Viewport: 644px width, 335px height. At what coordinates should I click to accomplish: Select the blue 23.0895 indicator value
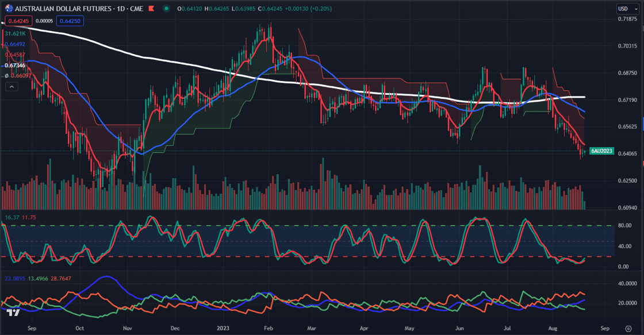pyautogui.click(x=15, y=278)
